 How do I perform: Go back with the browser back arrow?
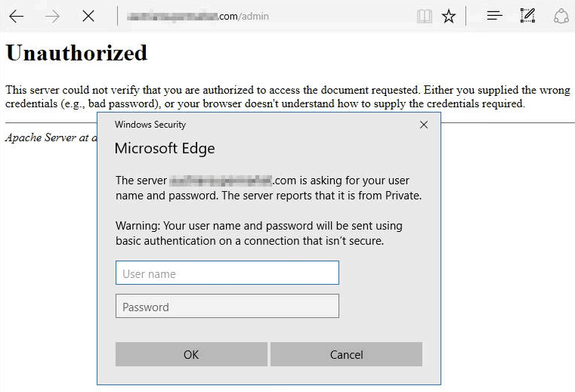coord(16,16)
